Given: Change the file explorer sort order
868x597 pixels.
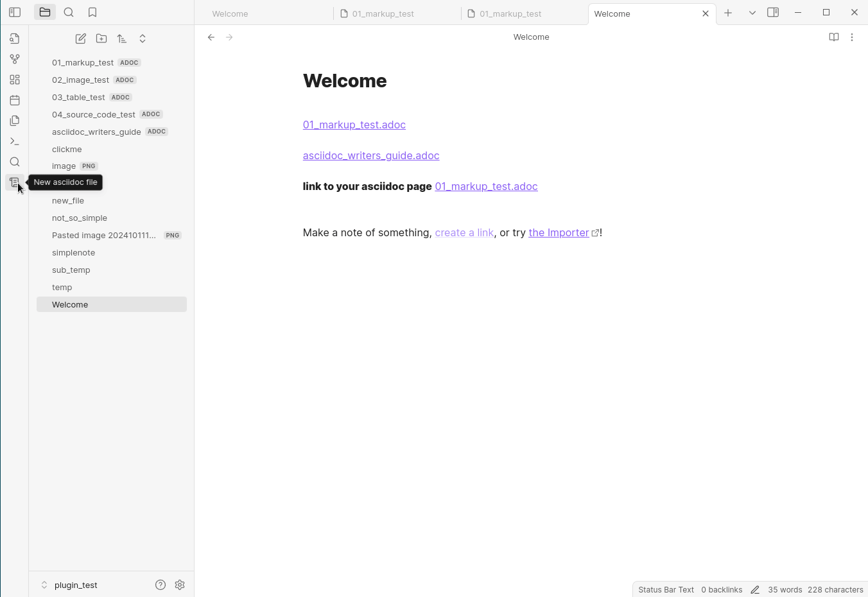Looking at the screenshot, I should tap(122, 39).
